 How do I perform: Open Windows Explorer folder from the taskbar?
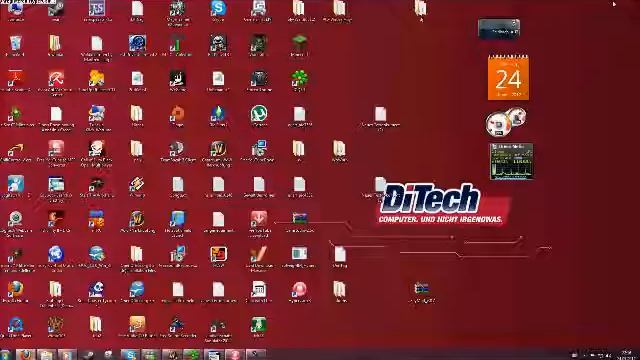(x=46, y=355)
